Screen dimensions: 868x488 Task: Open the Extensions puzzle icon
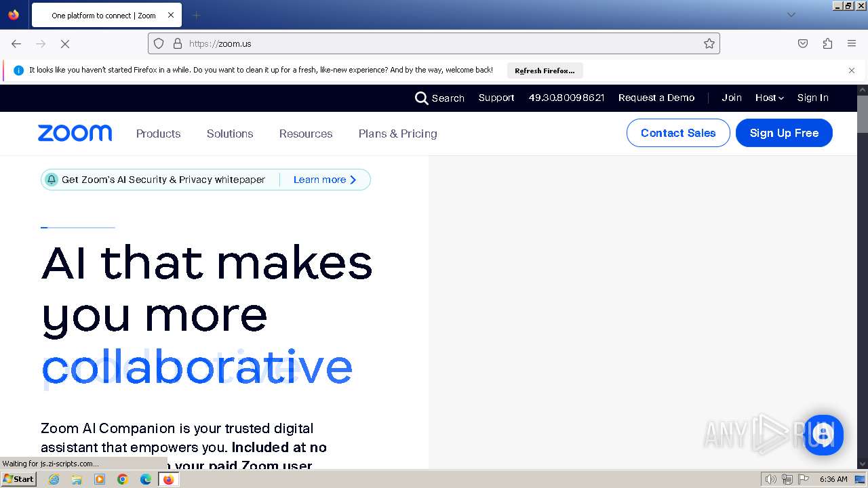pyautogui.click(x=827, y=43)
